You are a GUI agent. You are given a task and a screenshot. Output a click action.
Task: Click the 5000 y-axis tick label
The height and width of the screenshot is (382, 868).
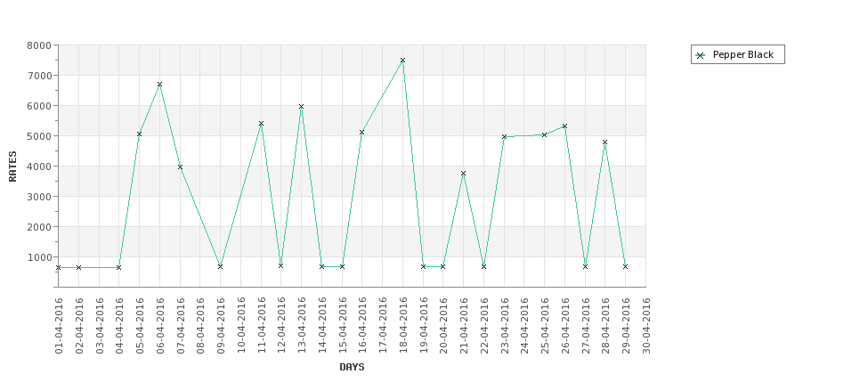coord(39,136)
